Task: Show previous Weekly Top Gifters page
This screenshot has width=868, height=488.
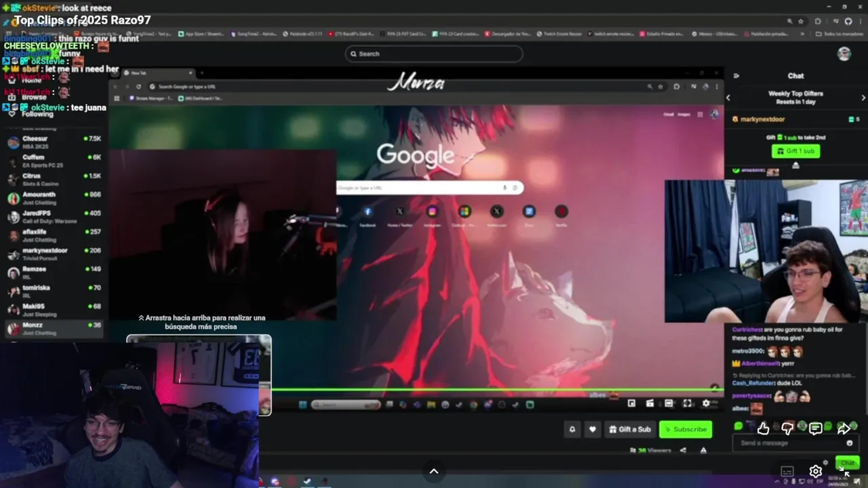Action: (728, 98)
